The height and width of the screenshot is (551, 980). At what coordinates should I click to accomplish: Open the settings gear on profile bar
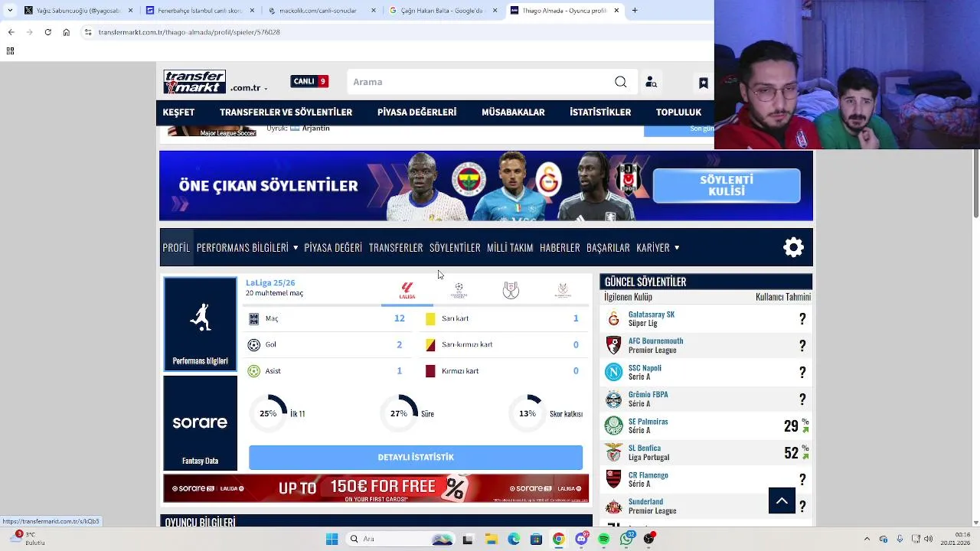[x=794, y=247]
